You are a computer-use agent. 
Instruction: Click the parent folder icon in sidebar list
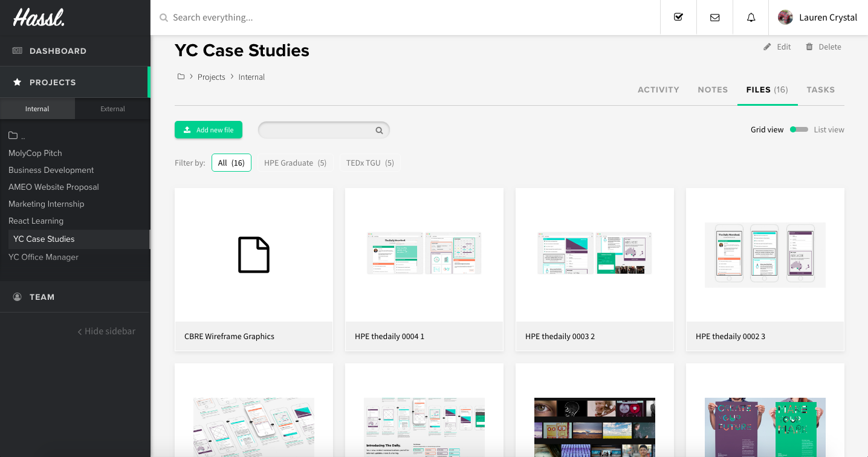[x=13, y=135]
